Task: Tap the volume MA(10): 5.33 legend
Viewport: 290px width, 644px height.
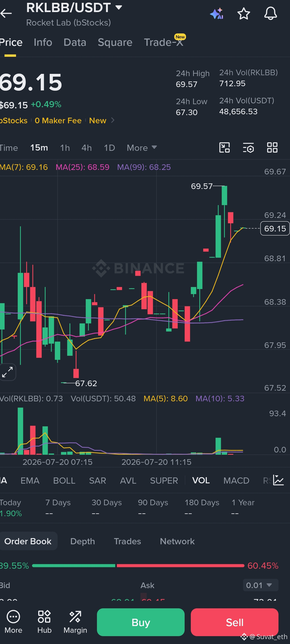Action: (220, 399)
